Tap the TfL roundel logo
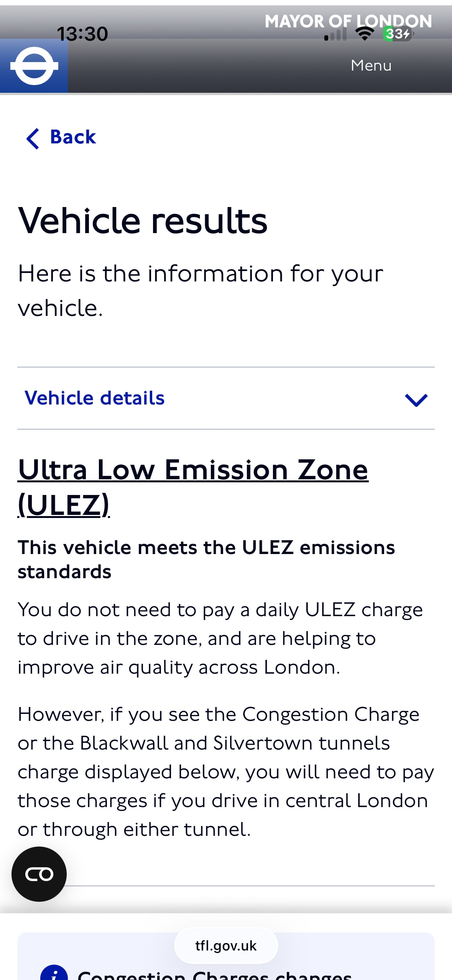Image resolution: width=452 pixels, height=980 pixels. (34, 66)
